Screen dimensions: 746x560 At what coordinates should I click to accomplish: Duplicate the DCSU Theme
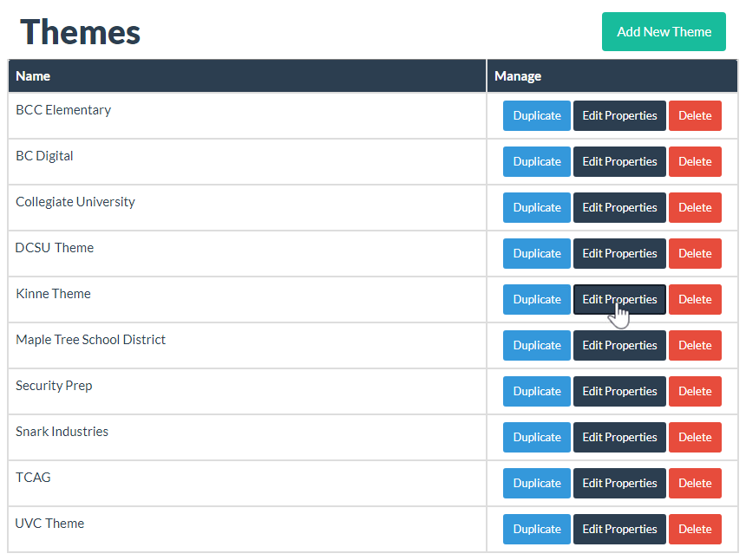[x=537, y=253]
